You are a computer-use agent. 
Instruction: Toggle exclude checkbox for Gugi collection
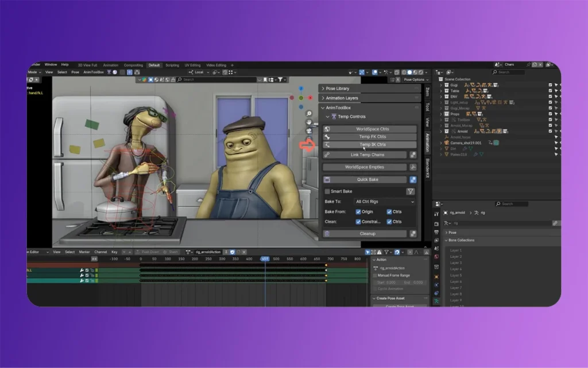[x=550, y=85]
